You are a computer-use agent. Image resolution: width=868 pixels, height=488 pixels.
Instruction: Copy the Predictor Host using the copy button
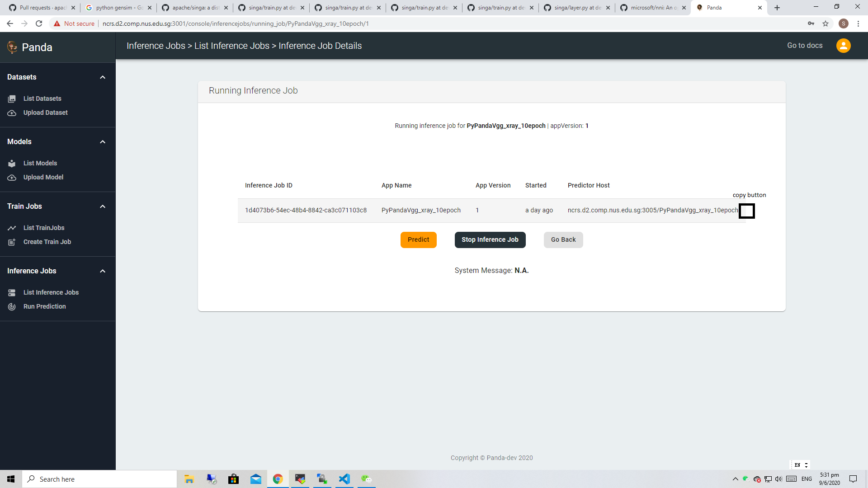(x=747, y=211)
